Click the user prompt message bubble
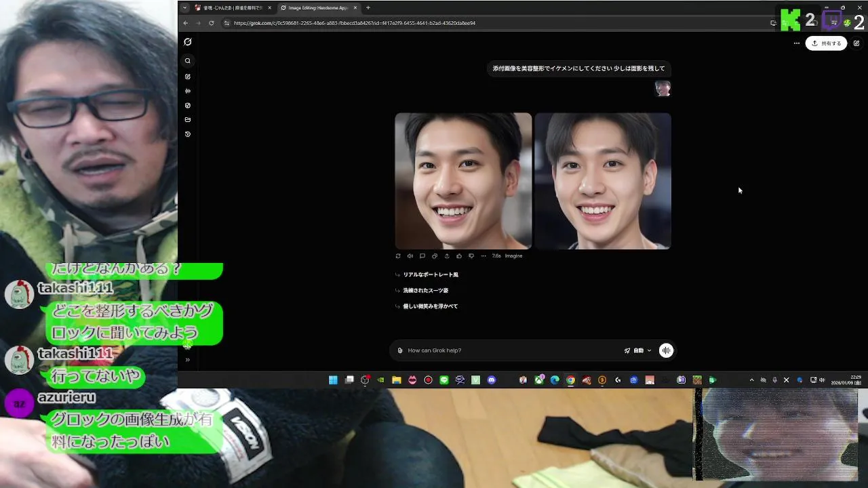Screen dimensions: 868x488 578,68
